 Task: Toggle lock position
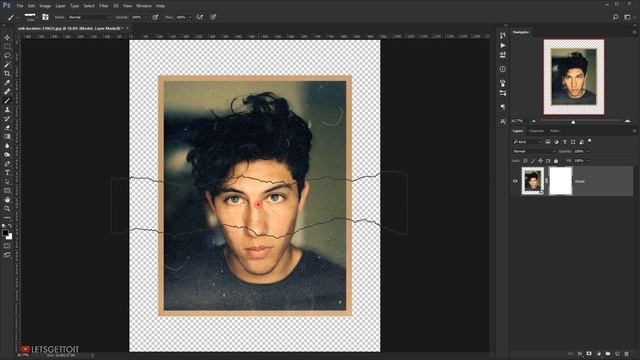[540, 161]
